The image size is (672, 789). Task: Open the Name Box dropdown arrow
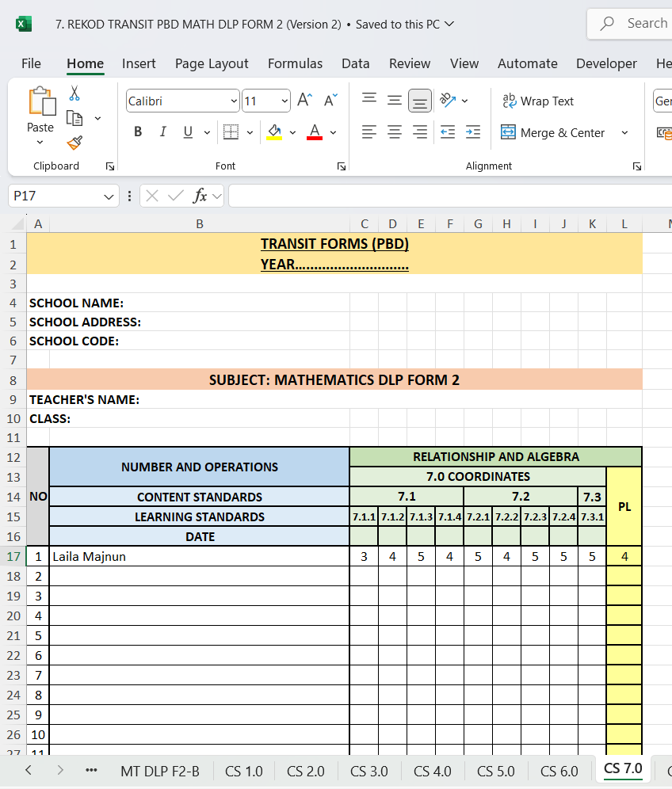click(109, 196)
